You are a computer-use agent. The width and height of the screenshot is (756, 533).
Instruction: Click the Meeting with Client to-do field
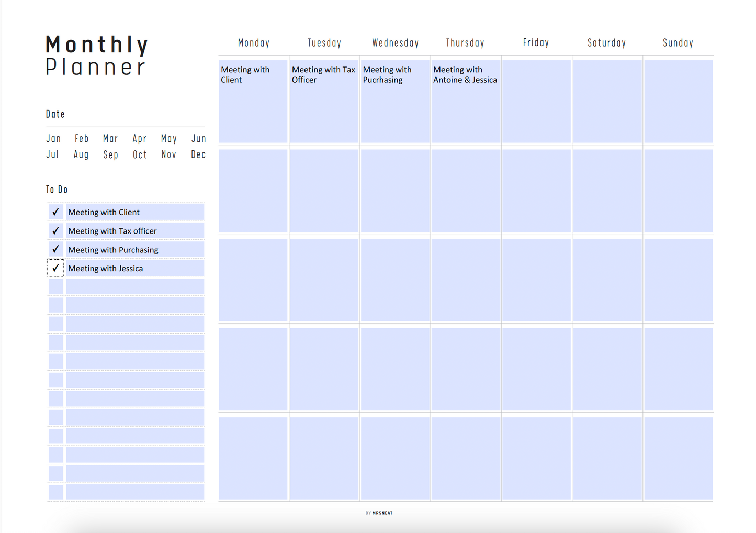(x=134, y=212)
